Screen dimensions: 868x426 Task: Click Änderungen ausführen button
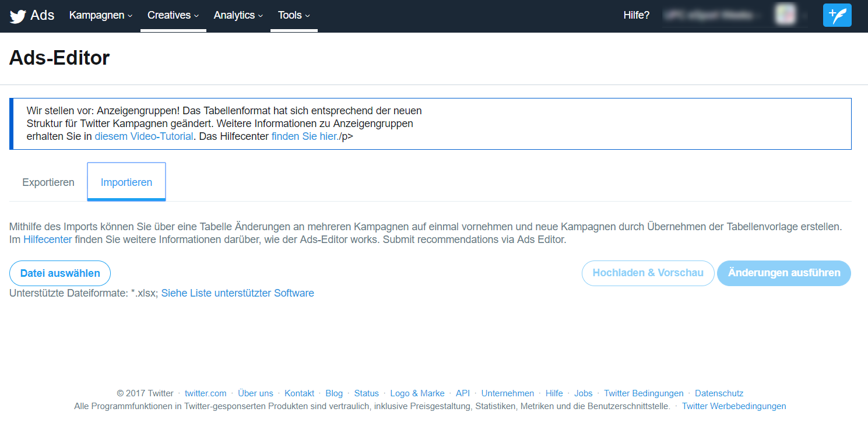(784, 273)
